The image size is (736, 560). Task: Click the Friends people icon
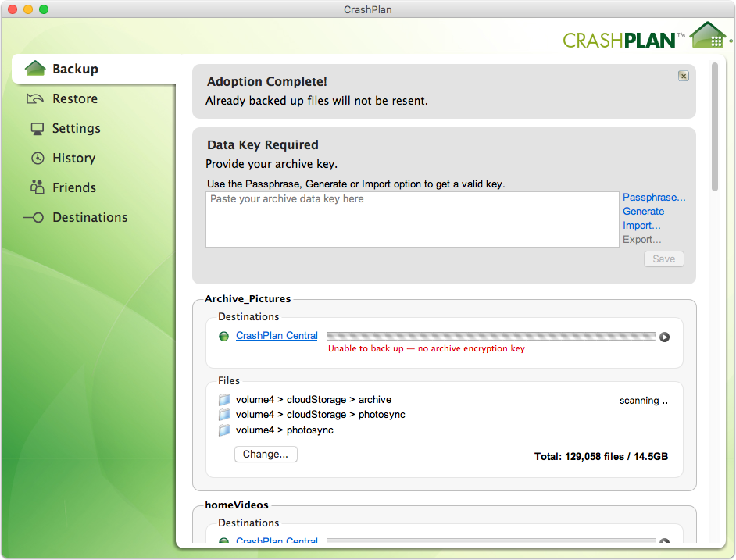pyautogui.click(x=37, y=187)
